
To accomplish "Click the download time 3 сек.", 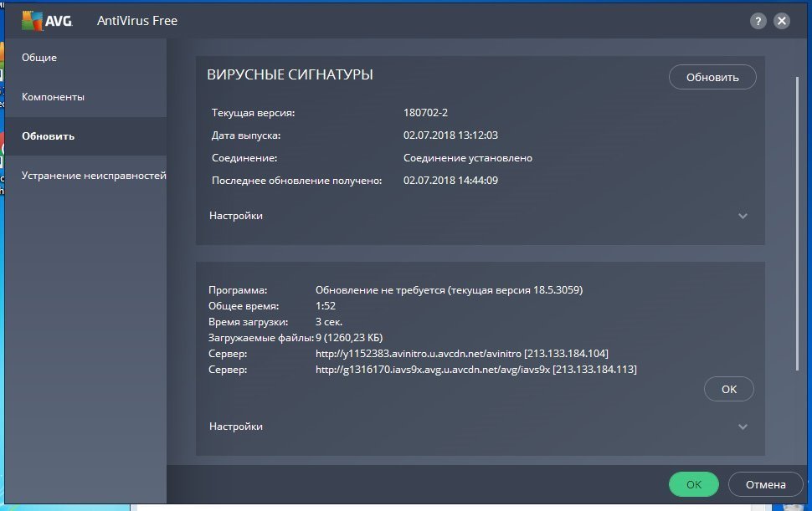I will 329,322.
